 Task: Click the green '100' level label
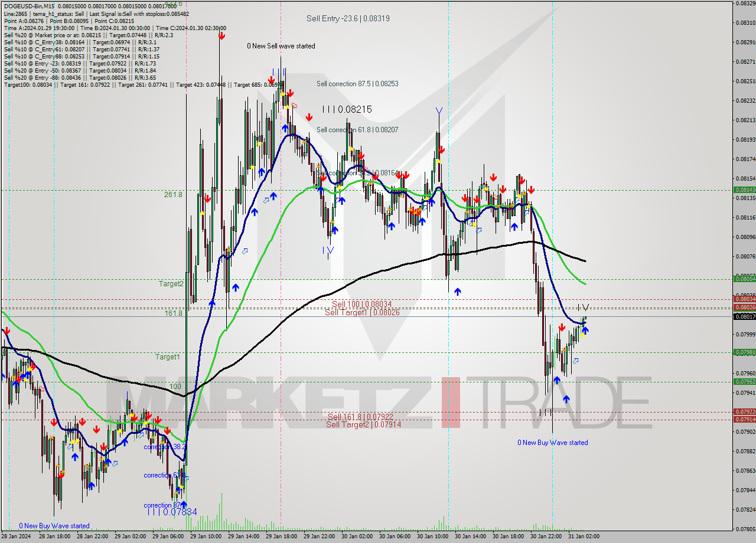tap(175, 387)
